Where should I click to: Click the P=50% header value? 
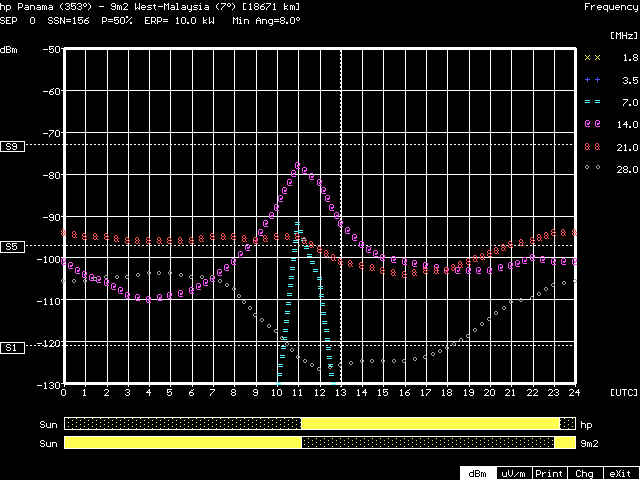click(117, 21)
